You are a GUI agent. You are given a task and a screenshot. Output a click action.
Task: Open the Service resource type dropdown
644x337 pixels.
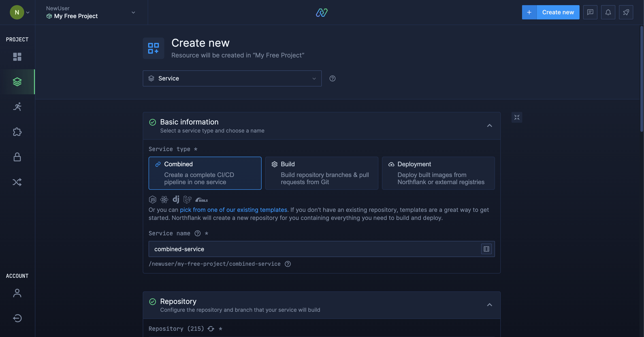232,78
